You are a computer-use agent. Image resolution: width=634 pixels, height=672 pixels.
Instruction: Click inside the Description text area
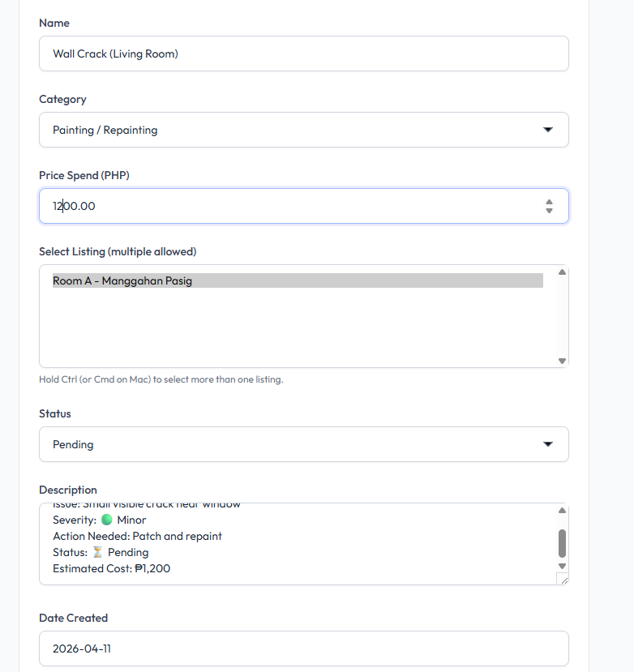[292, 544]
